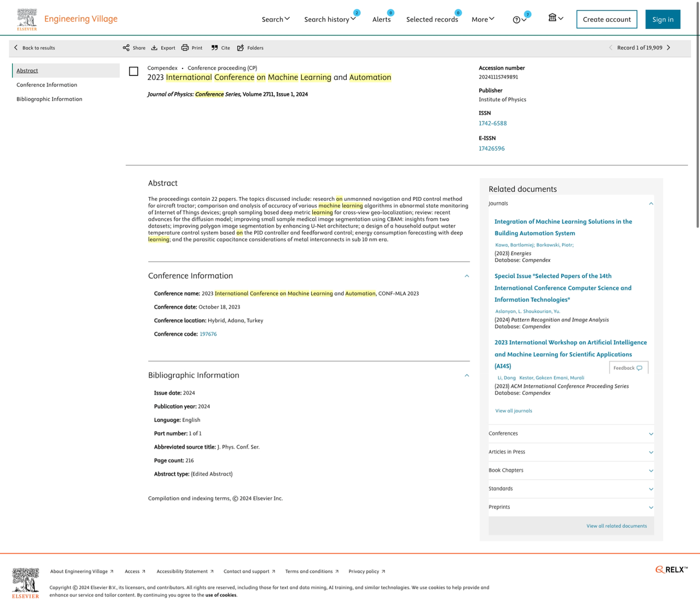Open the Folders icon

(x=241, y=48)
